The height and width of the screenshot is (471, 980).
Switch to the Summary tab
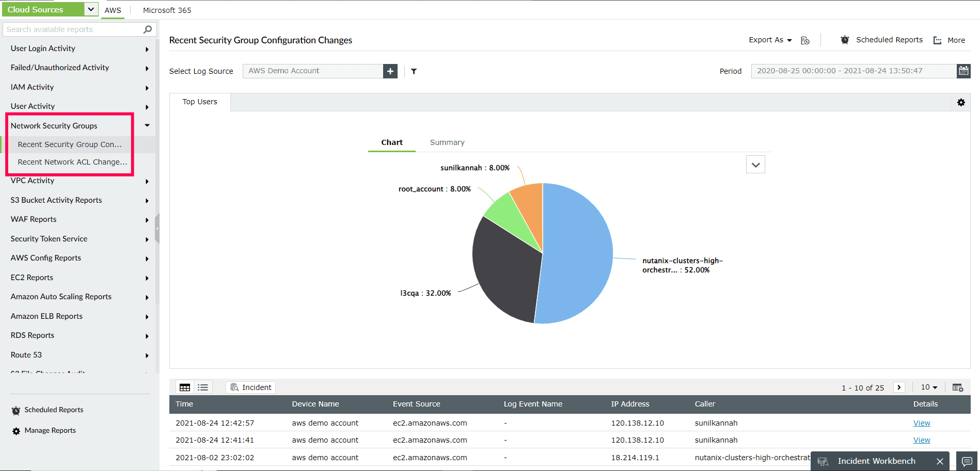pos(447,142)
